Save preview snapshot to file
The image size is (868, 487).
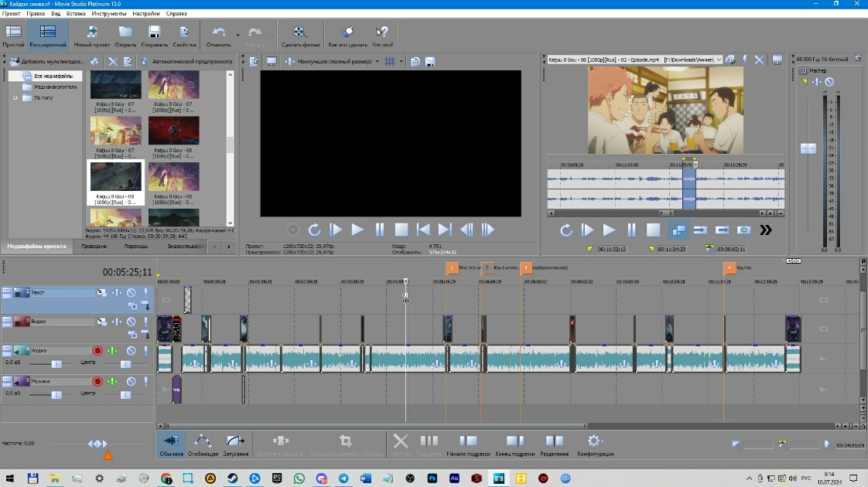(430, 61)
